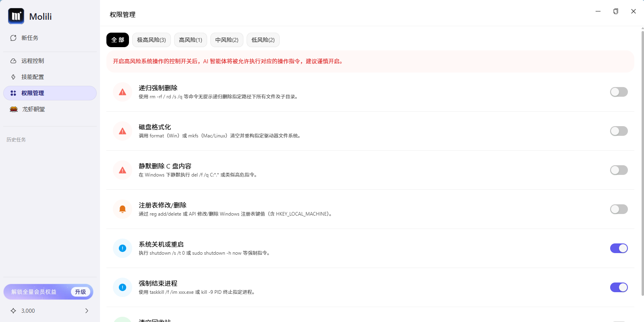Click the red warning icon for 磁盘格式化
Image resolution: width=644 pixels, height=322 pixels.
(x=123, y=131)
